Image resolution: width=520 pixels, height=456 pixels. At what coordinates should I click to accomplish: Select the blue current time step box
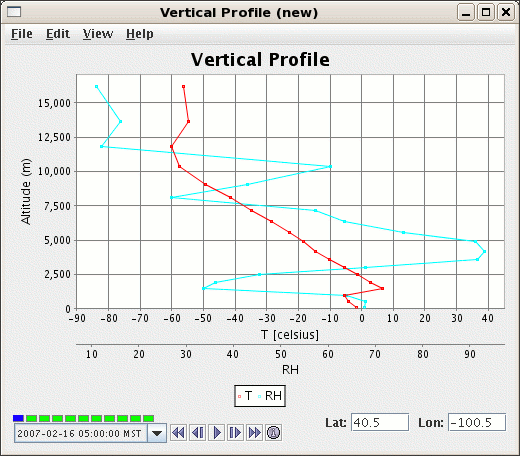18,418
